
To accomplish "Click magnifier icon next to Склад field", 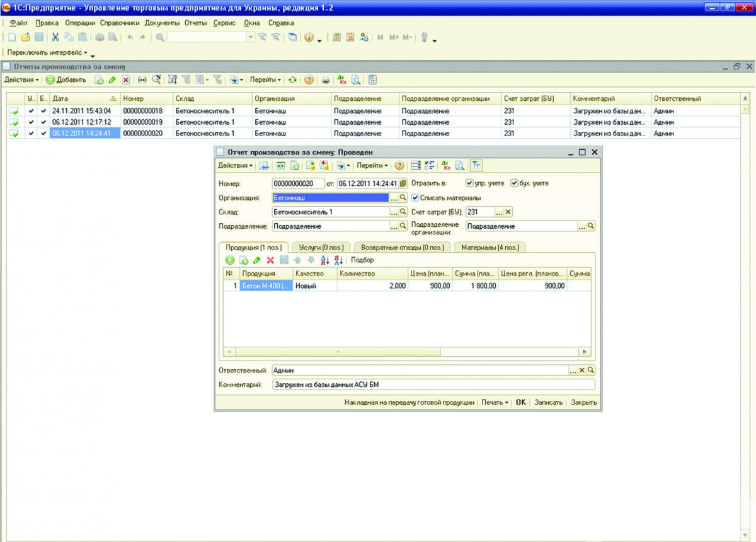I will [x=404, y=212].
